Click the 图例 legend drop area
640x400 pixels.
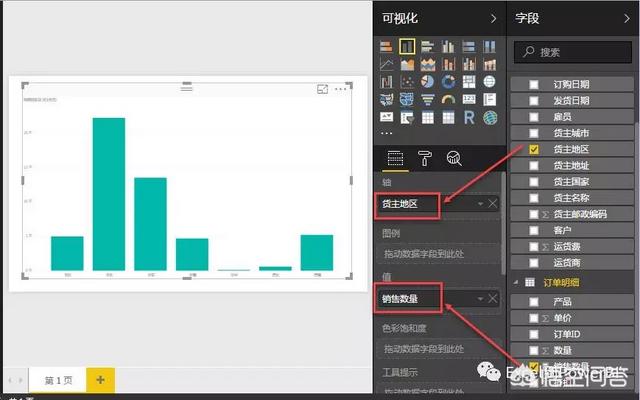coord(438,254)
